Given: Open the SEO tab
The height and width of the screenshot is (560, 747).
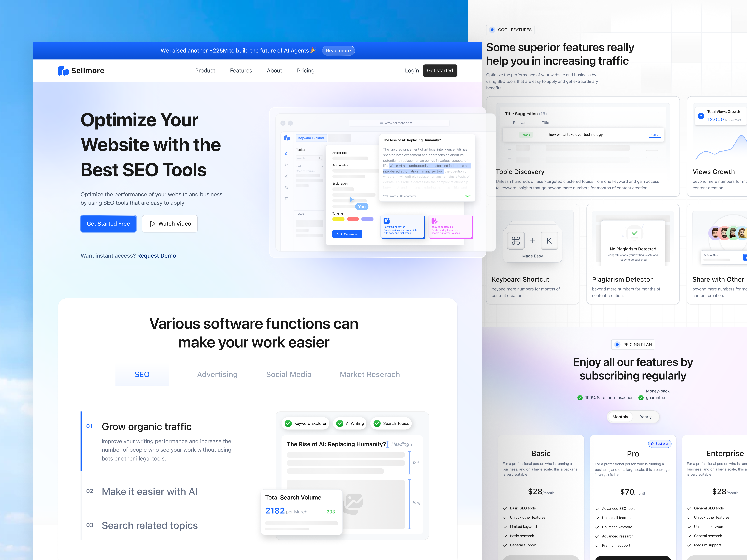Looking at the screenshot, I should 142,375.
